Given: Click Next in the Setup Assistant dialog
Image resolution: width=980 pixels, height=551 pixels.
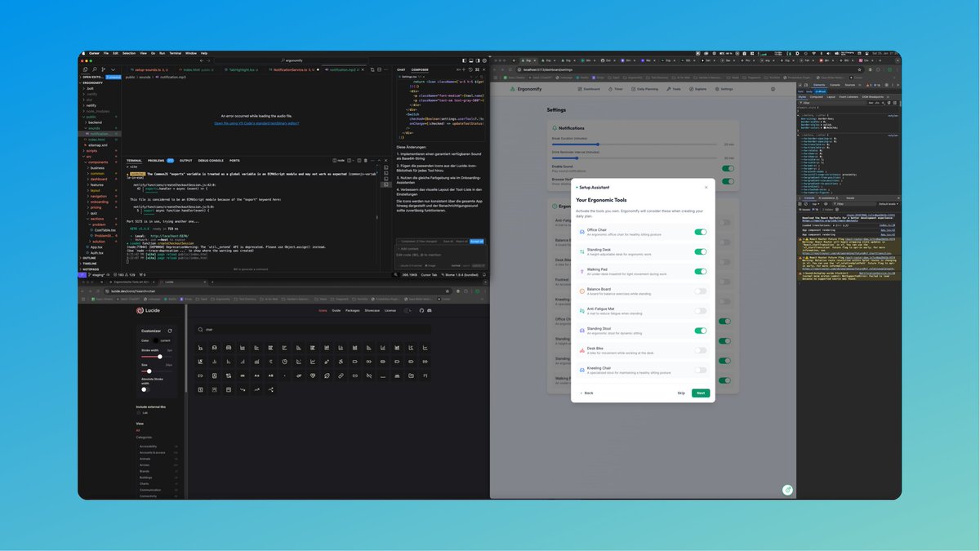Looking at the screenshot, I should tap(700, 393).
